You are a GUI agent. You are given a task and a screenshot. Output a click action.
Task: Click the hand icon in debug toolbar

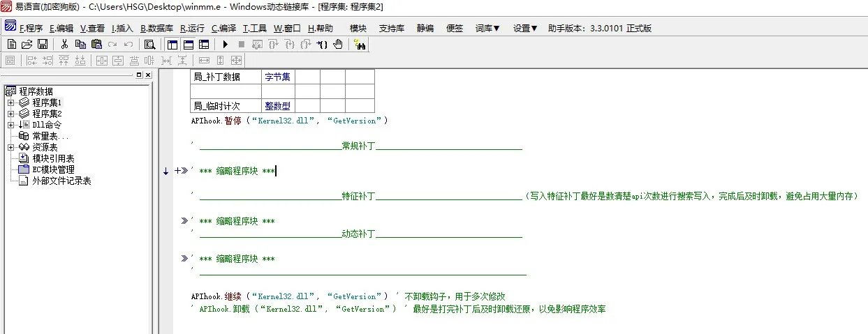(x=338, y=45)
